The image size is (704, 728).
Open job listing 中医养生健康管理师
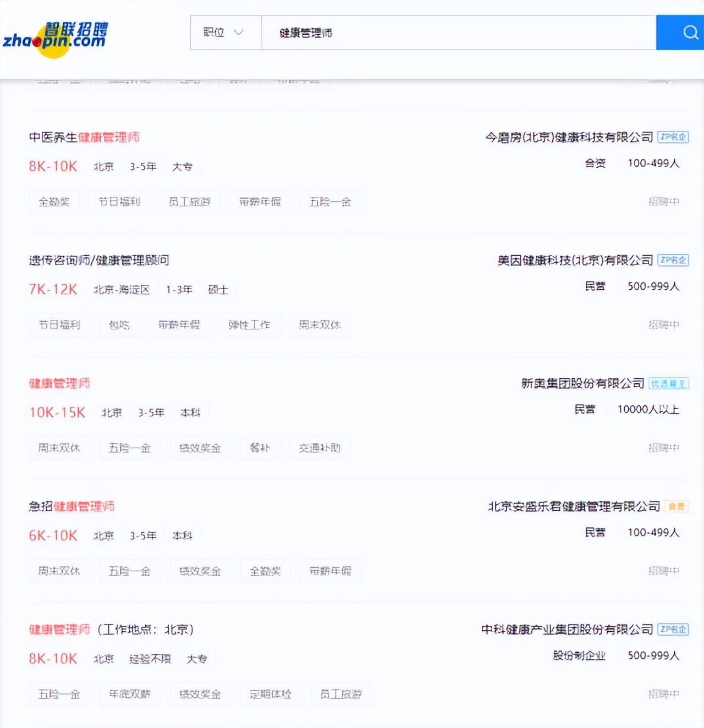[x=84, y=137]
